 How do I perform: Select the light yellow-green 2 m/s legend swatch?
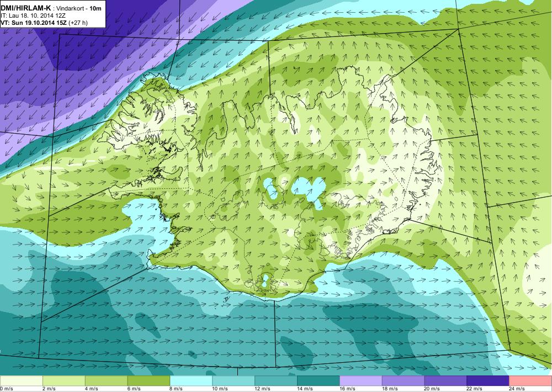point(63,381)
